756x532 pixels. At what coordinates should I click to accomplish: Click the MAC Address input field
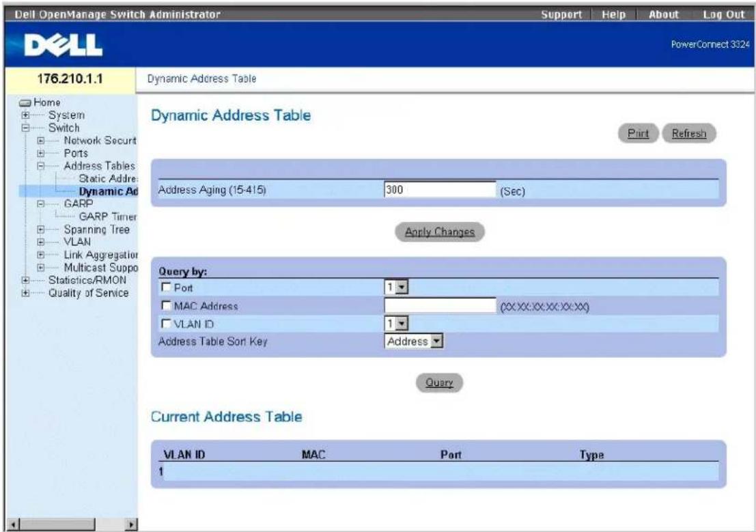tap(440, 305)
